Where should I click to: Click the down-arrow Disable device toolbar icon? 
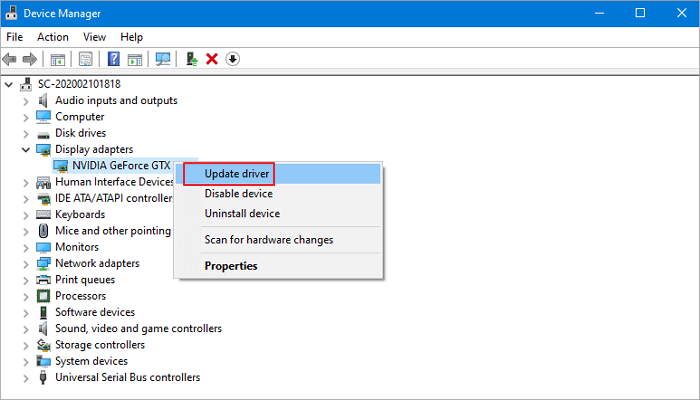[x=233, y=59]
